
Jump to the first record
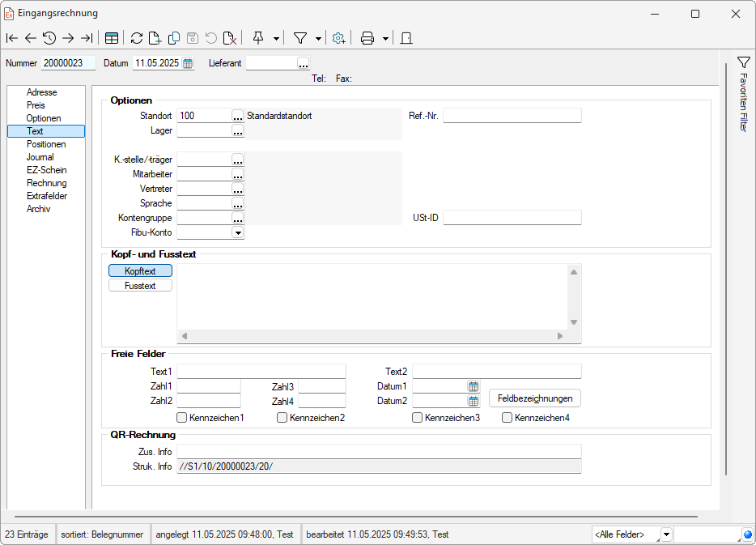click(11, 38)
